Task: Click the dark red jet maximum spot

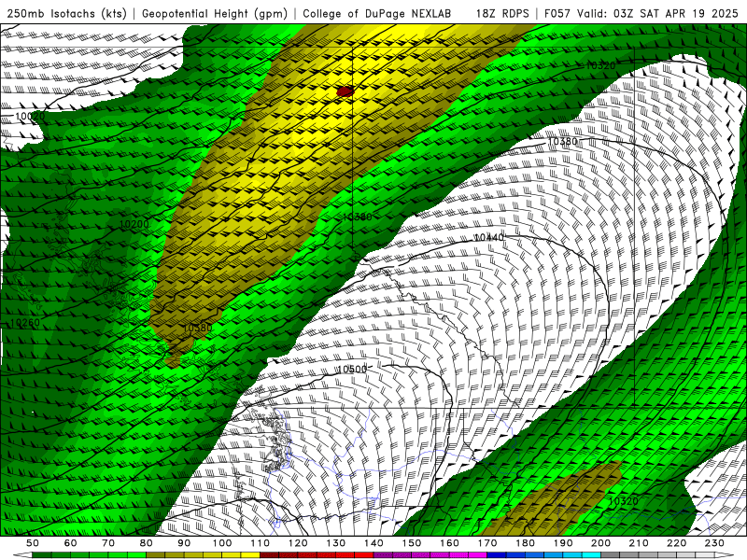Action: click(x=345, y=91)
